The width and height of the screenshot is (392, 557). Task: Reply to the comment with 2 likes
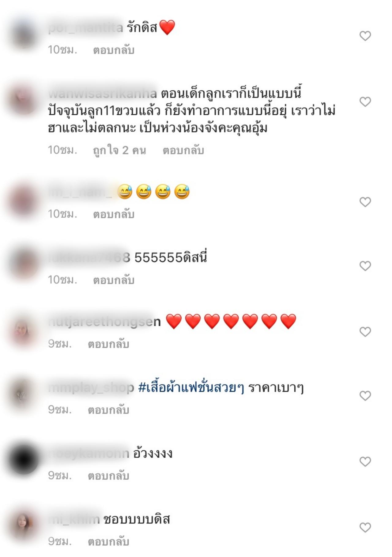point(183,150)
